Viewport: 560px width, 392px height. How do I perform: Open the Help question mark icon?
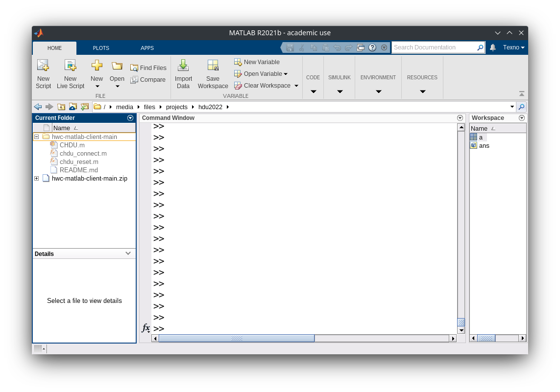tap(372, 47)
